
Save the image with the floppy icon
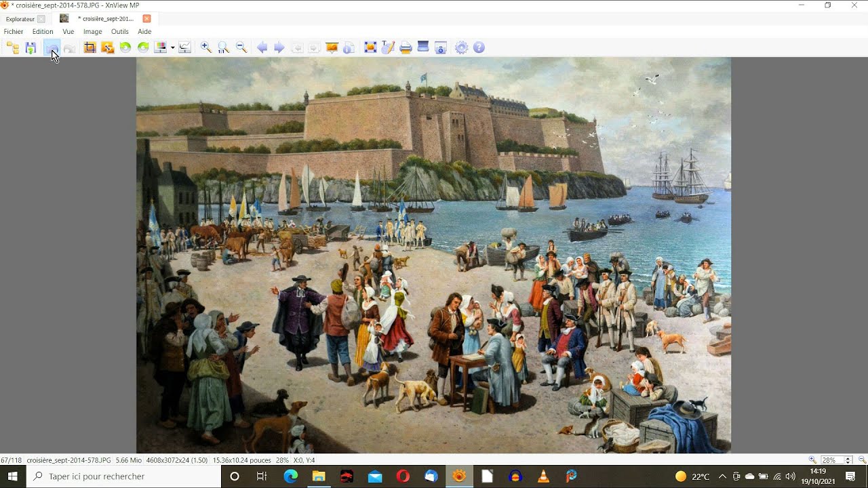point(31,47)
